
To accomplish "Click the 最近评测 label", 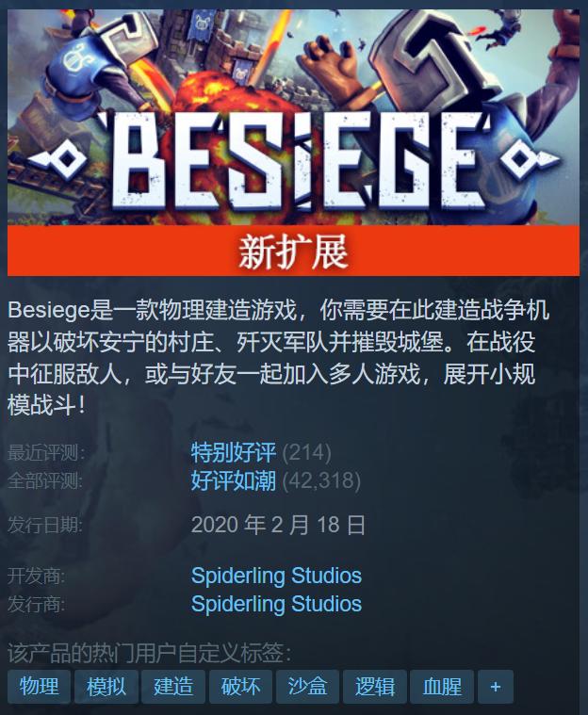I will click(46, 453).
